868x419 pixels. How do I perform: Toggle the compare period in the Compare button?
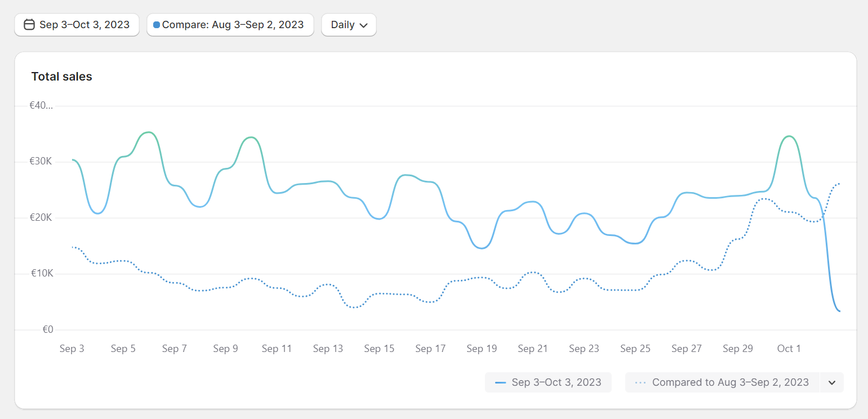[230, 25]
